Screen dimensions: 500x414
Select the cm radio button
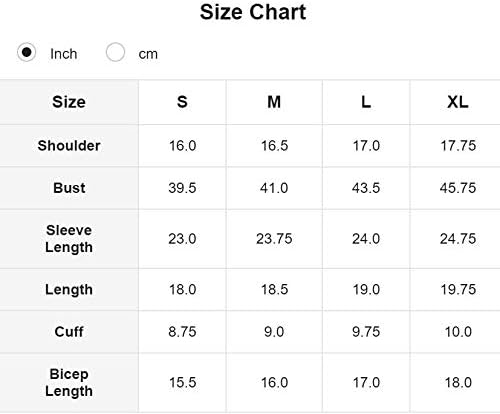tap(115, 52)
